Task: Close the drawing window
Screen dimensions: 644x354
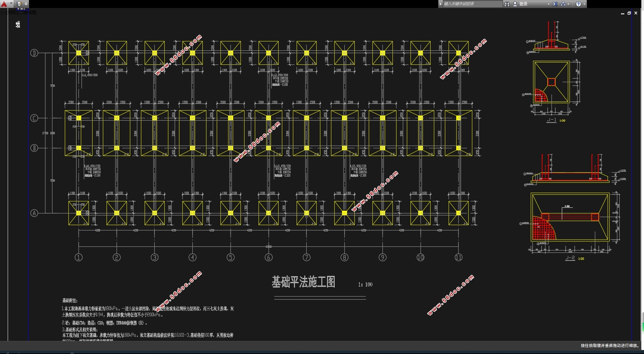Action: point(636,13)
